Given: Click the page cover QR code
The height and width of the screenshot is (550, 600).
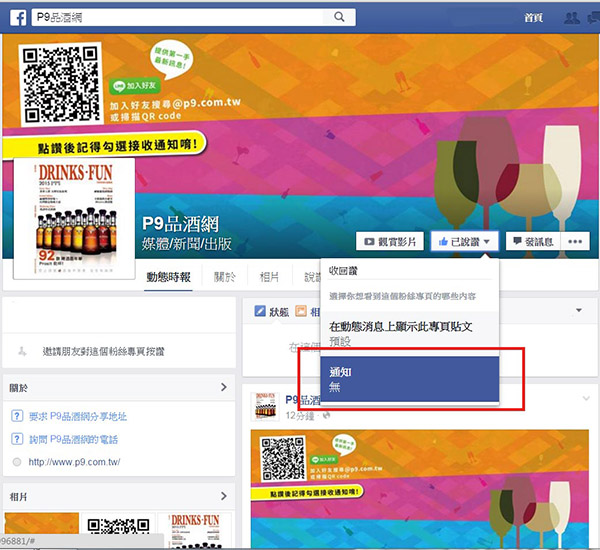Looking at the screenshot, I should point(61,83).
